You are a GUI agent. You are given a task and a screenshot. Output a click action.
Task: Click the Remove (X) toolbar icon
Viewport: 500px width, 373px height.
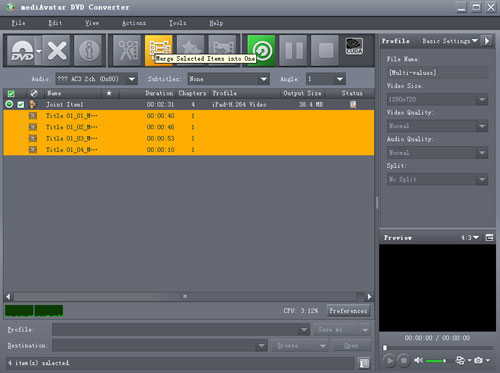tap(57, 51)
